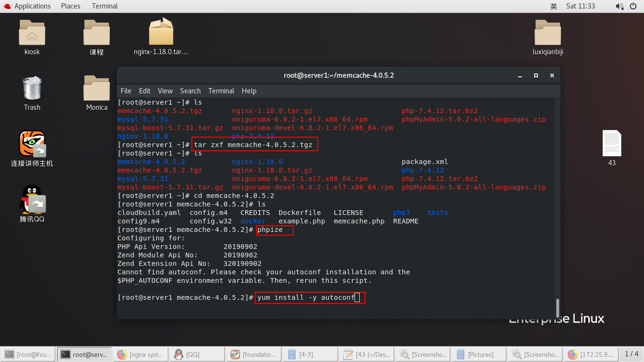Open the power button icon

pyautogui.click(x=633, y=6)
